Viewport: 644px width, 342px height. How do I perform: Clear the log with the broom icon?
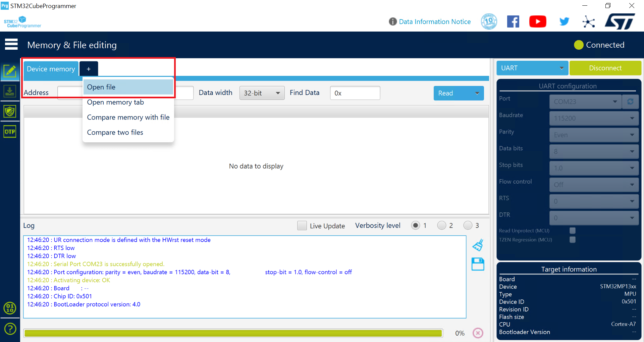pos(478,245)
